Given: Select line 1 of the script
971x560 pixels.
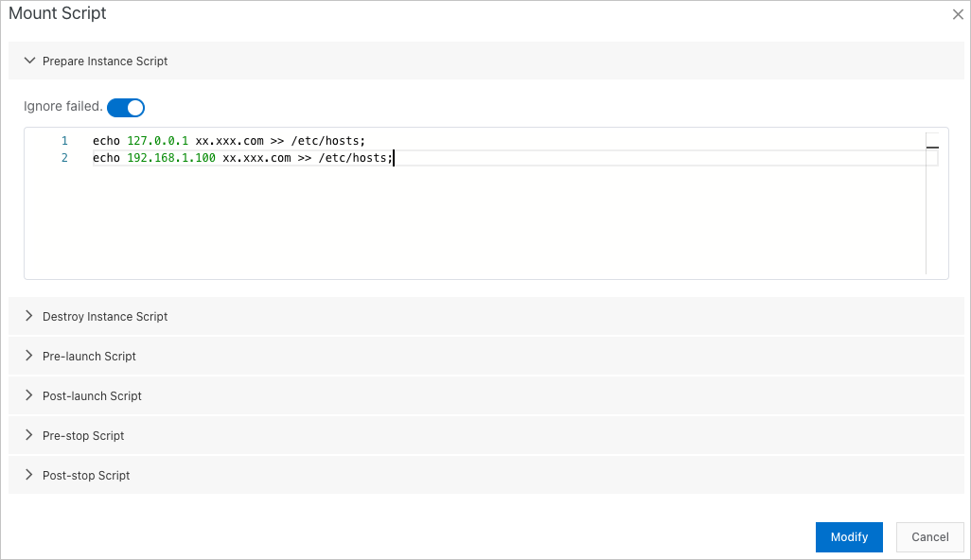Looking at the screenshot, I should tap(227, 140).
